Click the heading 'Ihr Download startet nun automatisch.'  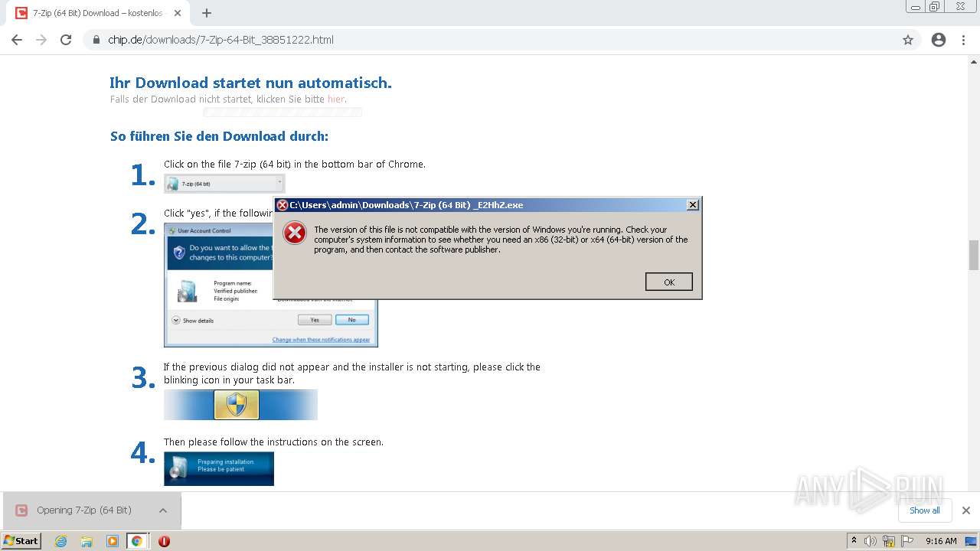point(250,83)
